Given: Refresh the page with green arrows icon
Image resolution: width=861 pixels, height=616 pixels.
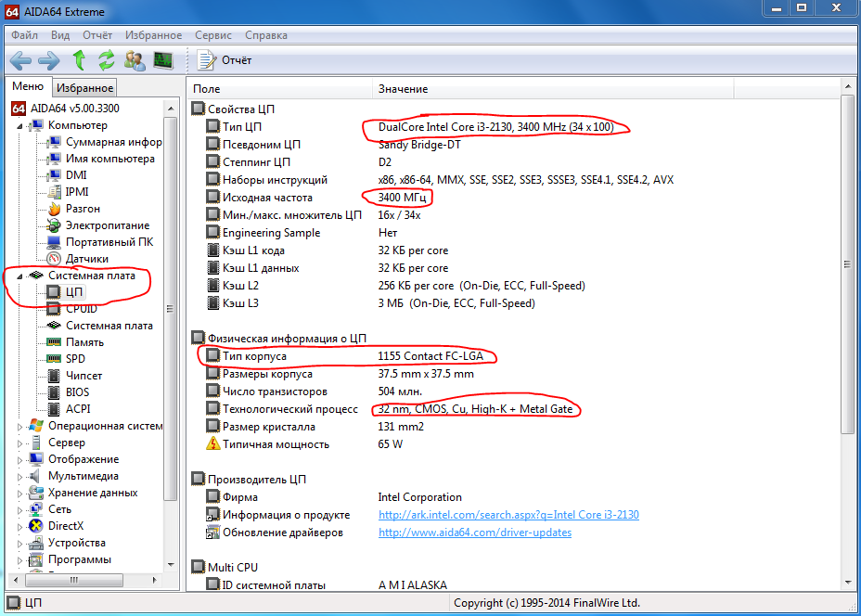Looking at the screenshot, I should 107,60.
